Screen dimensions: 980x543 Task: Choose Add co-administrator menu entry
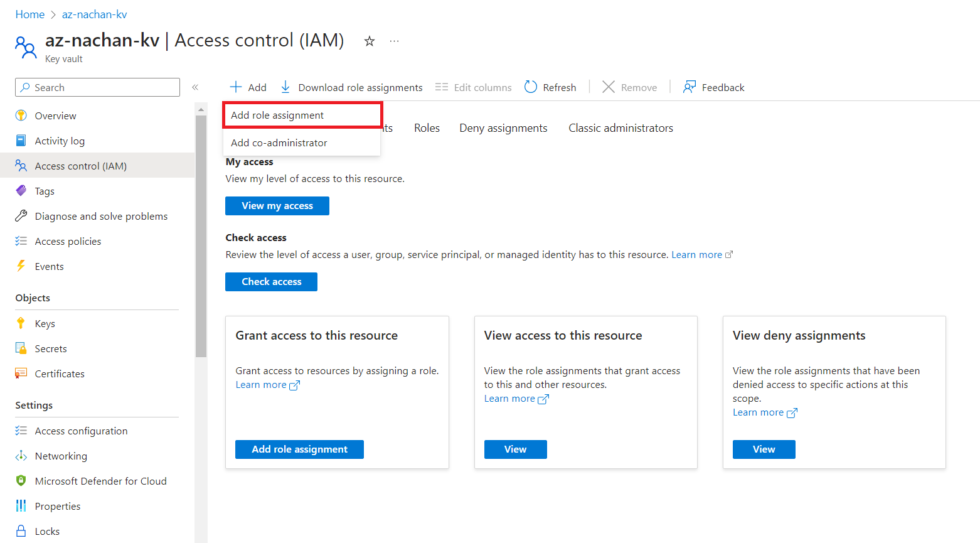279,143
